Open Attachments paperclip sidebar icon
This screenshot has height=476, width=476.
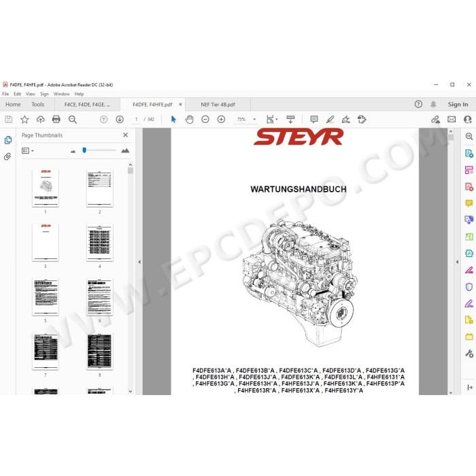7,156
